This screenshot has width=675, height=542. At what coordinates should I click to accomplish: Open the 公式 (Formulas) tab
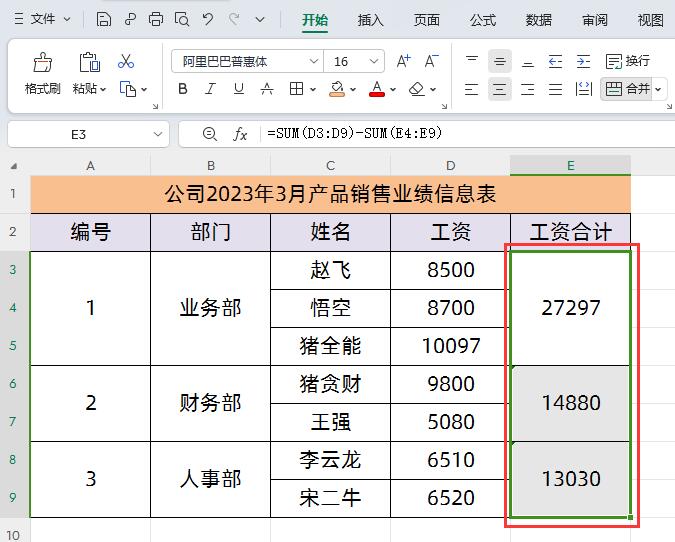tap(482, 19)
